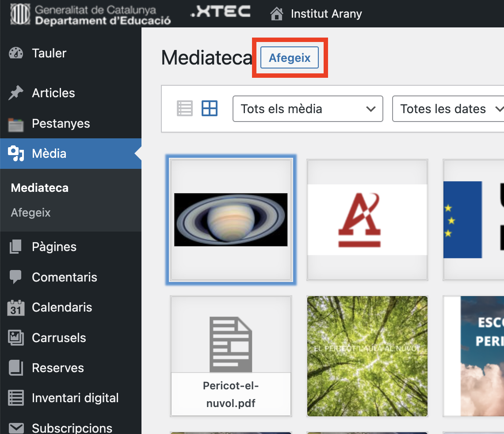Open Pestanyes in the sidebar

(61, 124)
